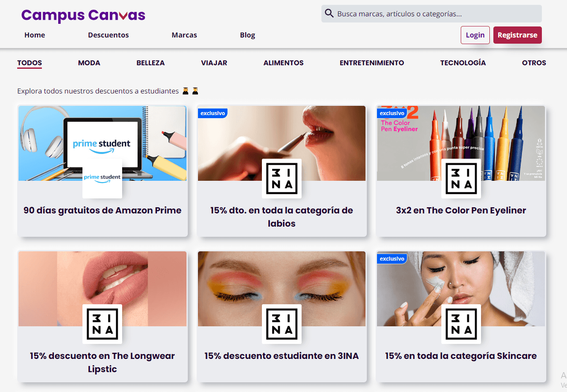Open '90 días gratuitos de Amazon Prime' offer
Screen dimensions: 567x392
(x=102, y=210)
